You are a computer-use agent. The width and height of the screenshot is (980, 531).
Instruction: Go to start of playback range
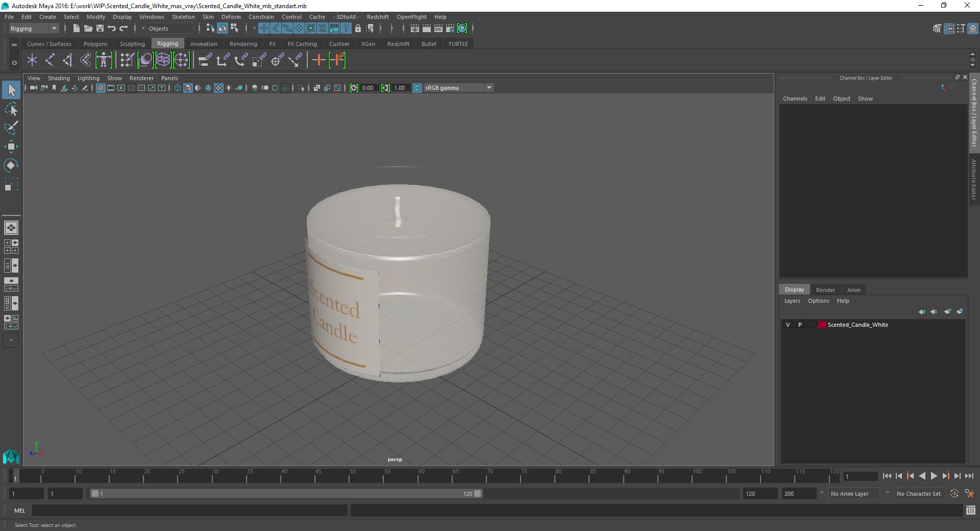click(x=887, y=476)
